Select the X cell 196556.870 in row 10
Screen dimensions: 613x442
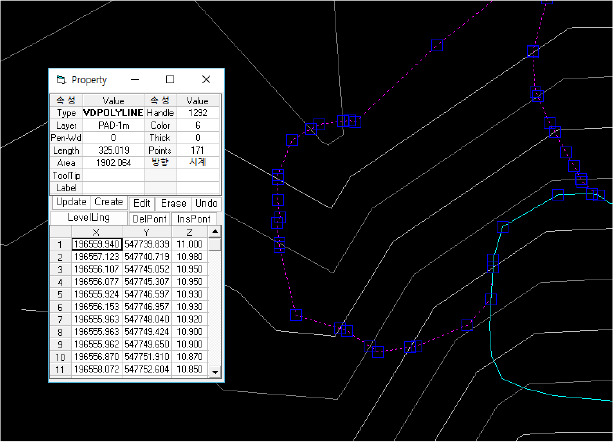pos(97,357)
